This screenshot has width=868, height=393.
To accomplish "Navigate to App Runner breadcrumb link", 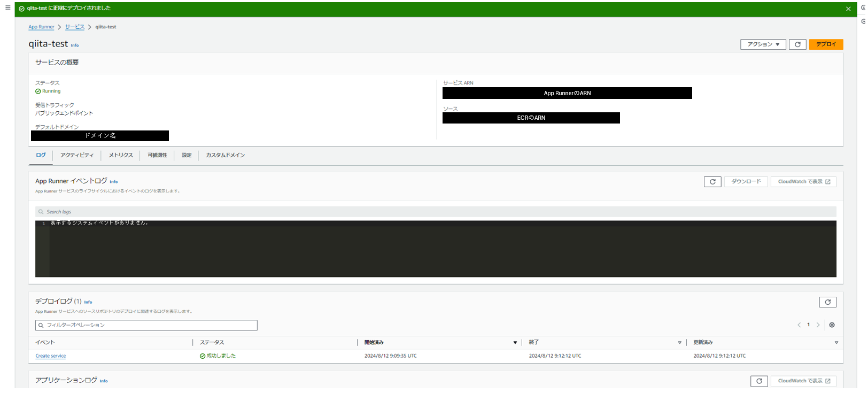I will click(41, 27).
